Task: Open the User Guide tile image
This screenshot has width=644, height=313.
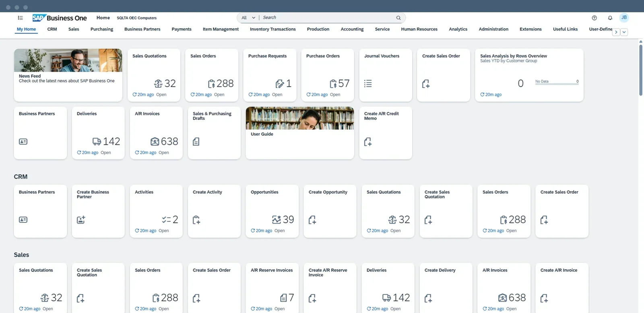Action: (x=300, y=118)
